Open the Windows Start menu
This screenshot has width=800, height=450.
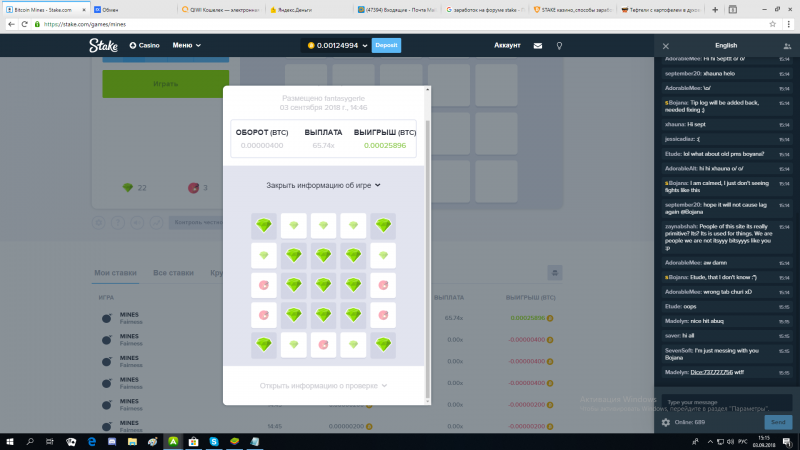[x=10, y=442]
